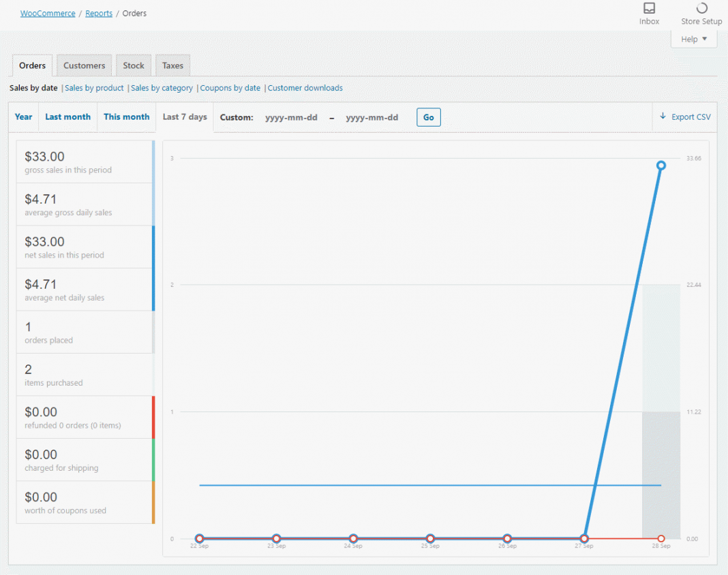This screenshot has width=728, height=575.
Task: View Coupons by date report
Action: click(x=230, y=88)
